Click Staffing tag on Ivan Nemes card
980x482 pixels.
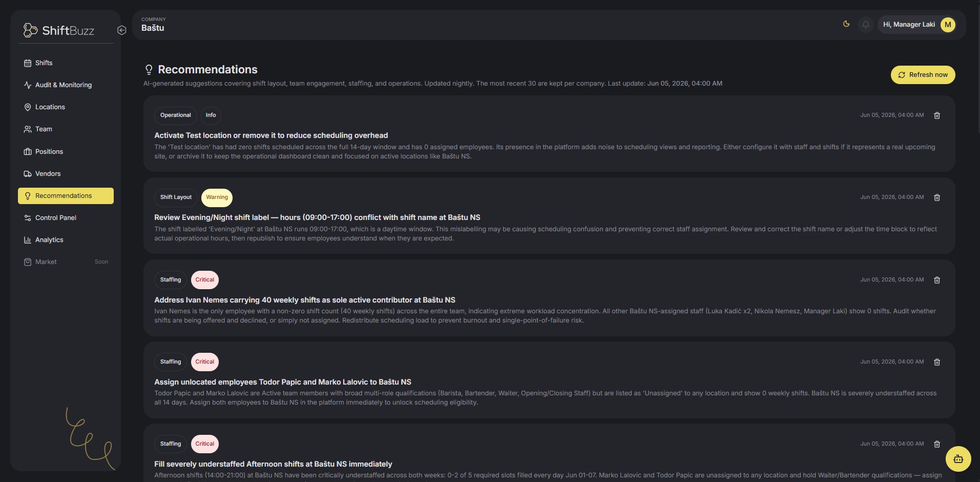tap(171, 280)
